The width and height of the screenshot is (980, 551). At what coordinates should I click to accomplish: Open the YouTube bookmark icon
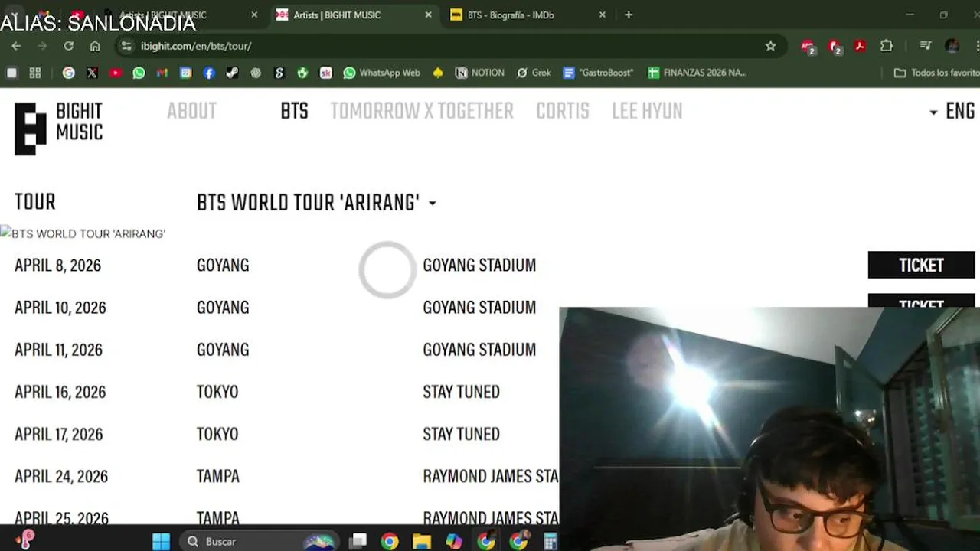tap(116, 73)
